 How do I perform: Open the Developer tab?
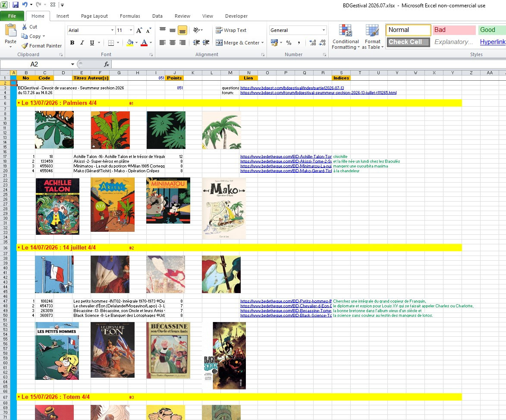(x=236, y=16)
